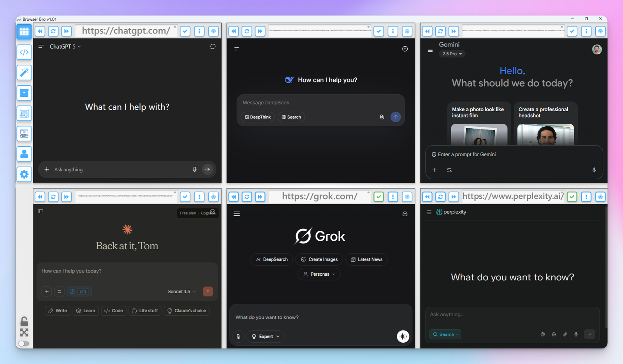Toggle the checkmark box on Perplexity pane
The width and height of the screenshot is (623, 364).
572,197
